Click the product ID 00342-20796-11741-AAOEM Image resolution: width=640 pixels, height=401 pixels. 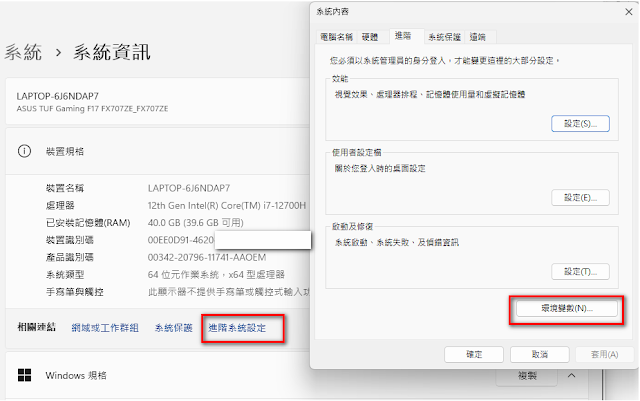point(207,257)
